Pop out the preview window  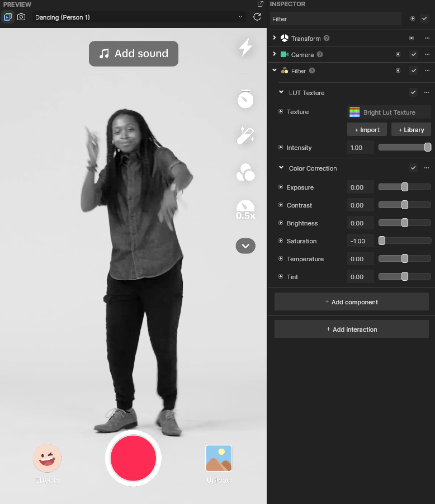click(x=260, y=4)
